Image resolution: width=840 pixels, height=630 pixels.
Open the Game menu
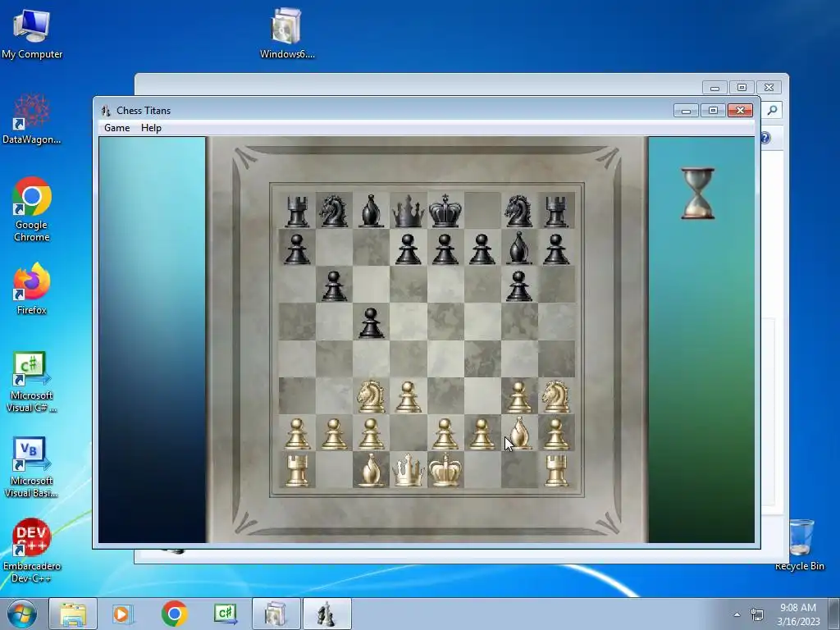tap(116, 127)
